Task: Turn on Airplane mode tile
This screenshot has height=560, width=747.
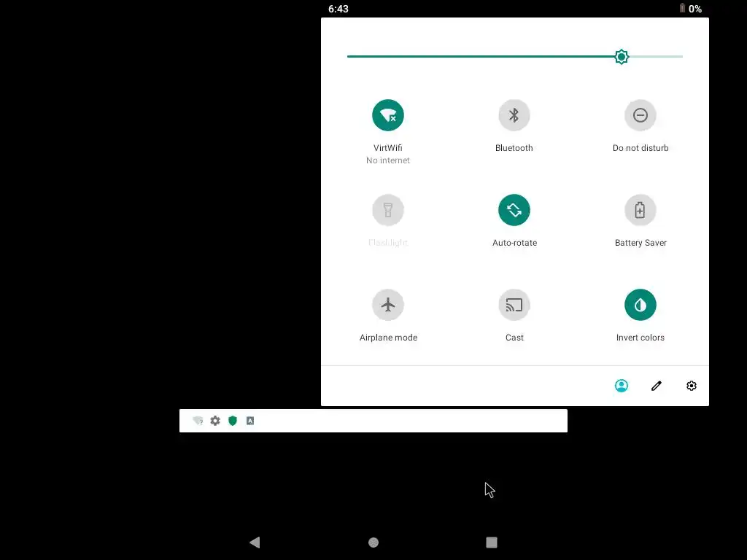Action: (x=388, y=305)
